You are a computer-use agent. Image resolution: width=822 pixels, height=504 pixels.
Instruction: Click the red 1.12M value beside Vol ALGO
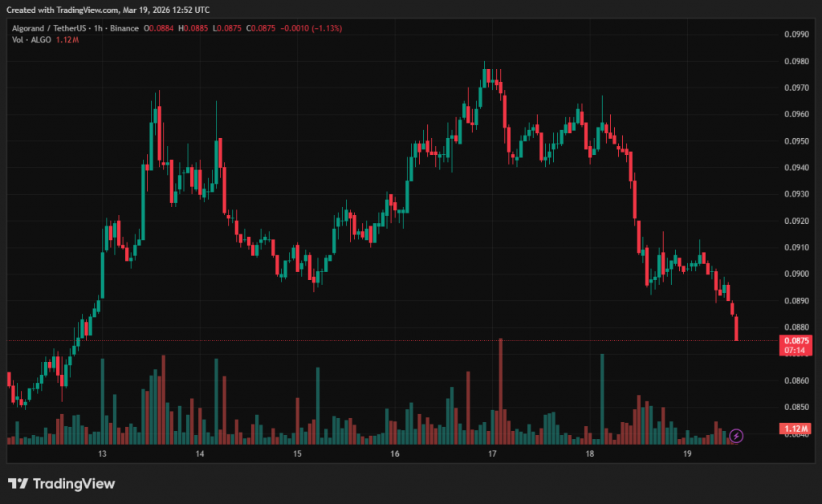coord(66,39)
